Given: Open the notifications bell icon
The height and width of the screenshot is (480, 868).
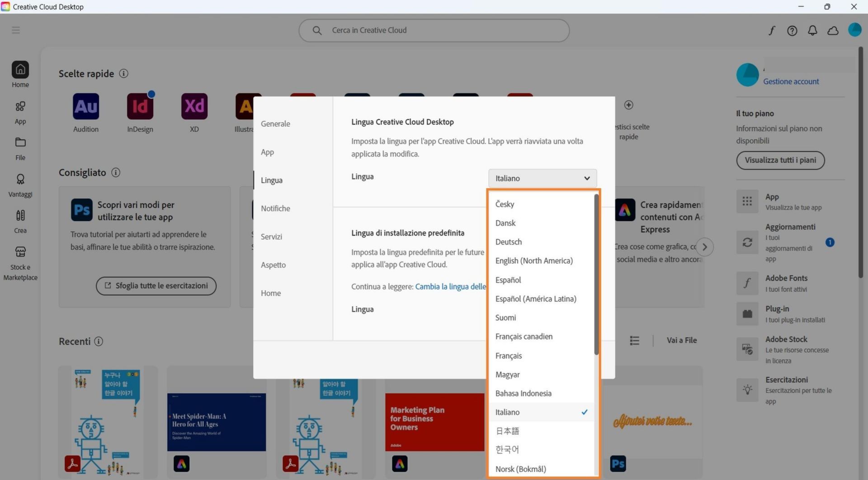Looking at the screenshot, I should click(x=812, y=30).
